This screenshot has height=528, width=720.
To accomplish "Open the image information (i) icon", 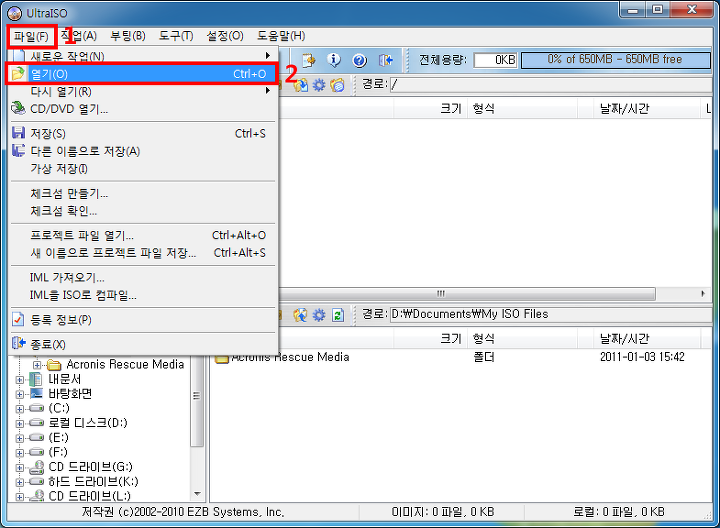I will click(334, 60).
